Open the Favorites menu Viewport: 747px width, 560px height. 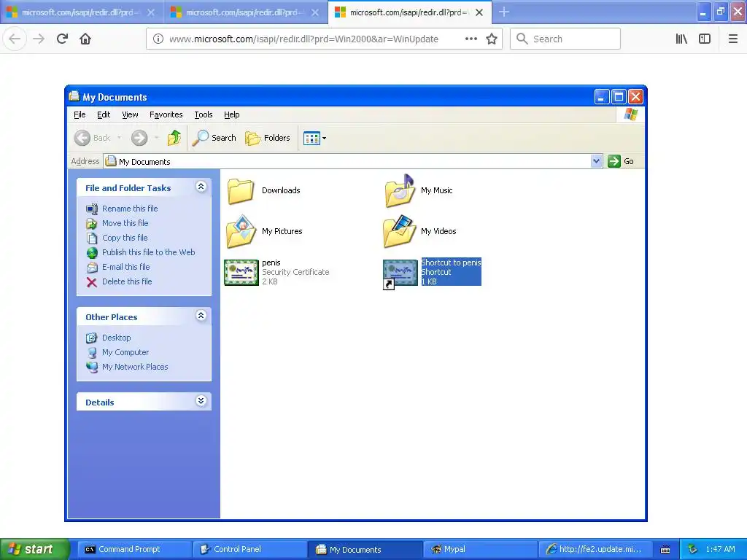tap(166, 114)
